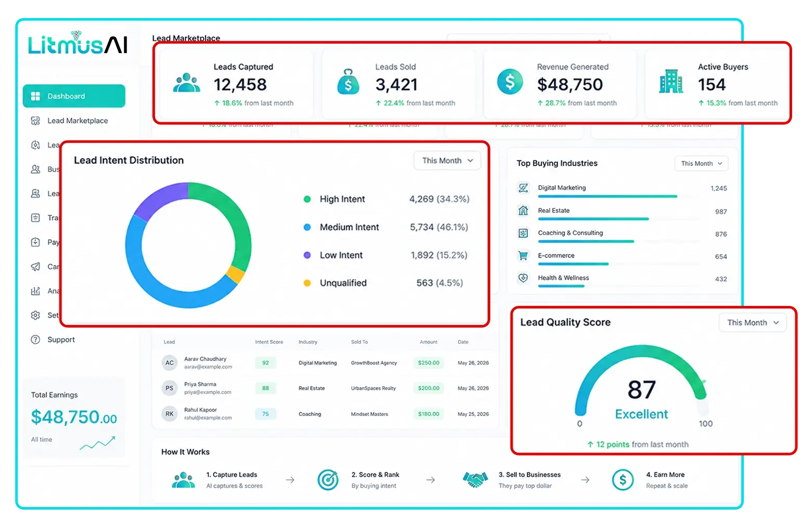This screenshot has height=532, width=800.
Task: Click the Active Buyers building icon
Action: (671, 82)
